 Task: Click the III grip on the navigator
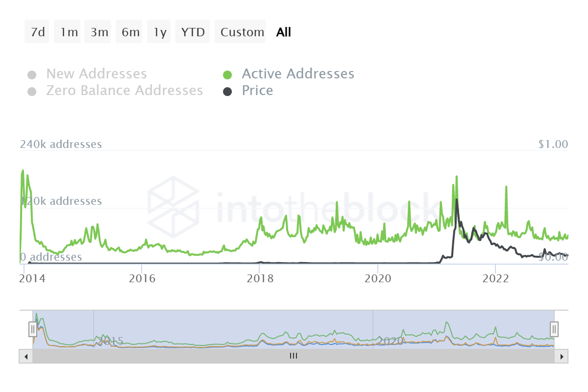293,356
